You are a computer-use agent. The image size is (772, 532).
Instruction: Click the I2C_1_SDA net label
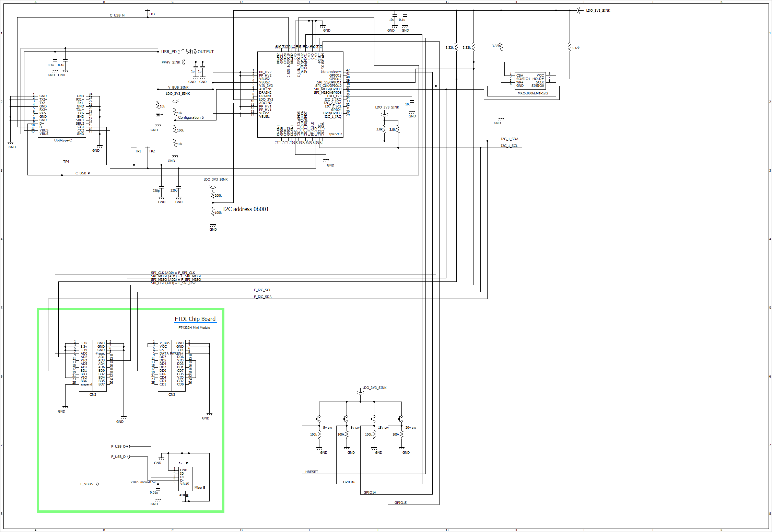[x=510, y=139]
